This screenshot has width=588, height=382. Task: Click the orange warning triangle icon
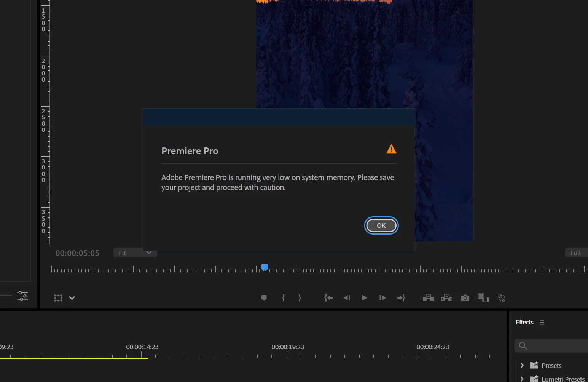[391, 149]
